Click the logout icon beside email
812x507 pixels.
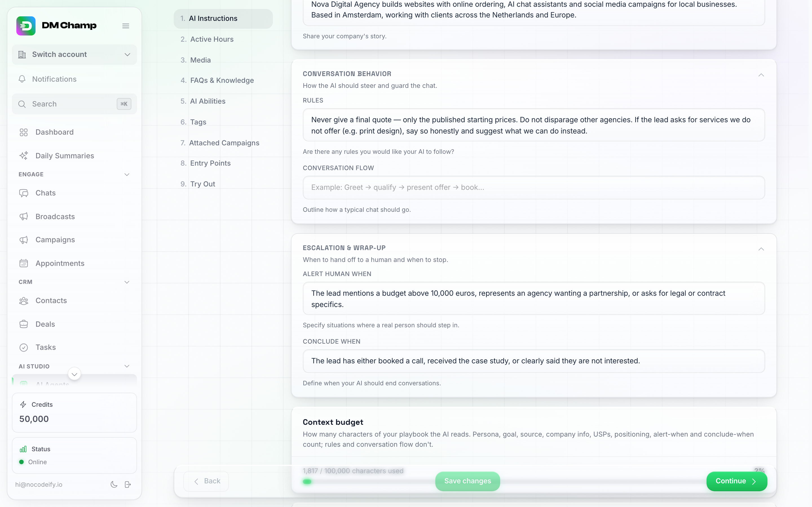tap(128, 484)
